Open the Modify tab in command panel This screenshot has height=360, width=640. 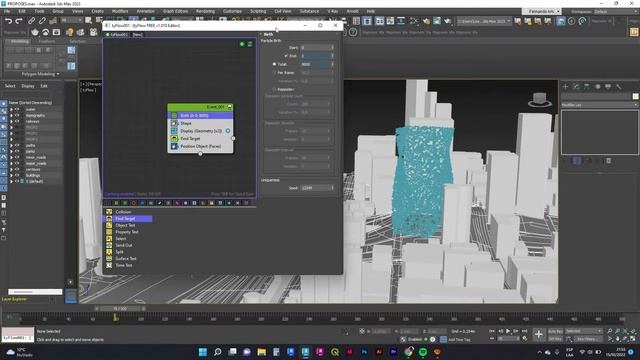[576, 87]
